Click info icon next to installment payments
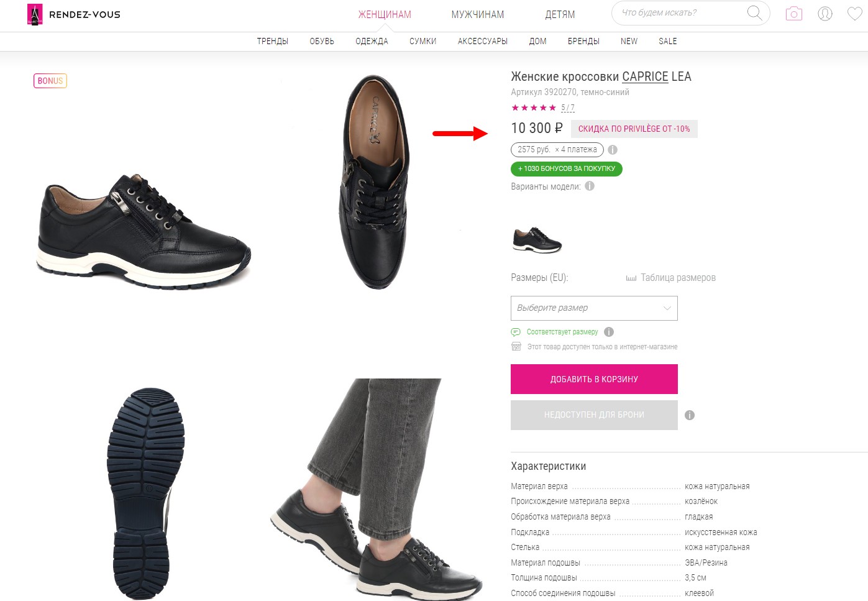868x601 pixels. (x=613, y=150)
